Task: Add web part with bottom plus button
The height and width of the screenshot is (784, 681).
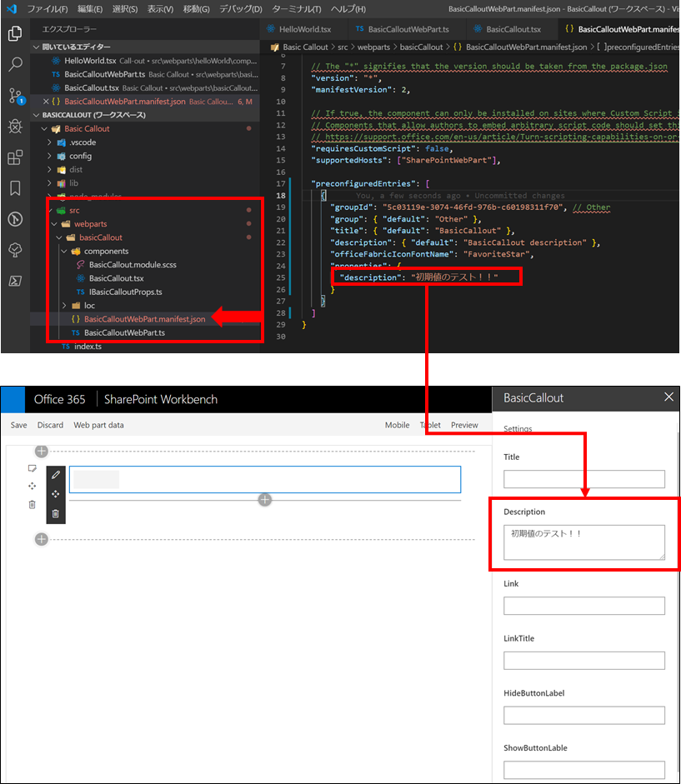Action: pos(42,539)
